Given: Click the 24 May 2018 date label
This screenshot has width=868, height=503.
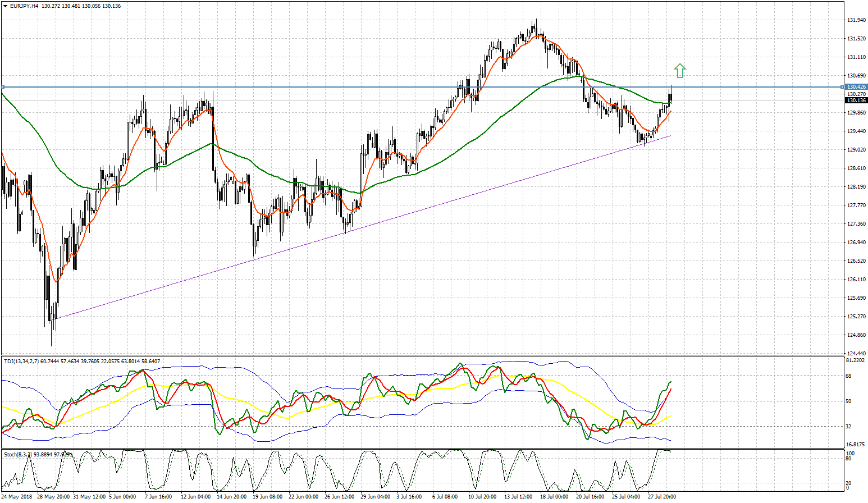Looking at the screenshot, I should (17, 497).
